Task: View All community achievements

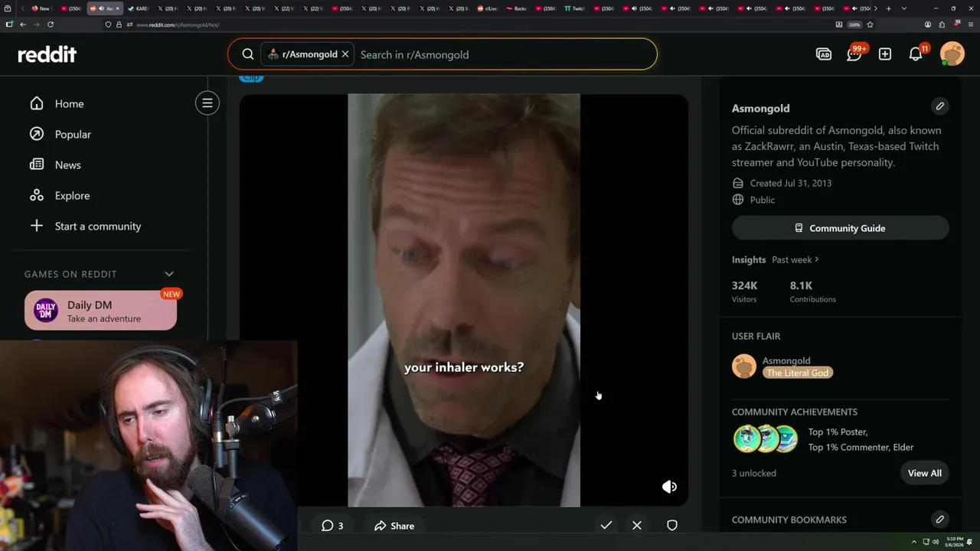Action: pyautogui.click(x=925, y=473)
